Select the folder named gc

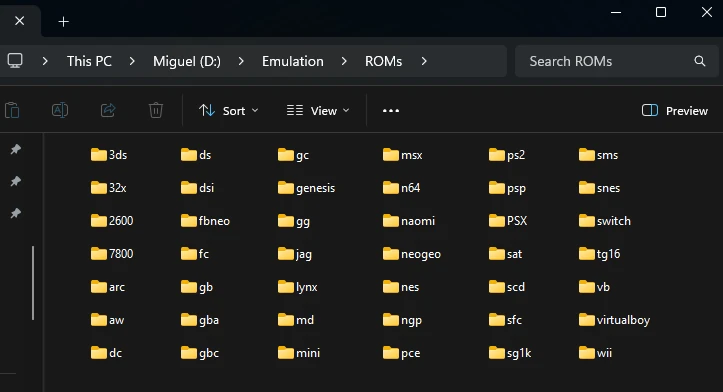pos(293,155)
